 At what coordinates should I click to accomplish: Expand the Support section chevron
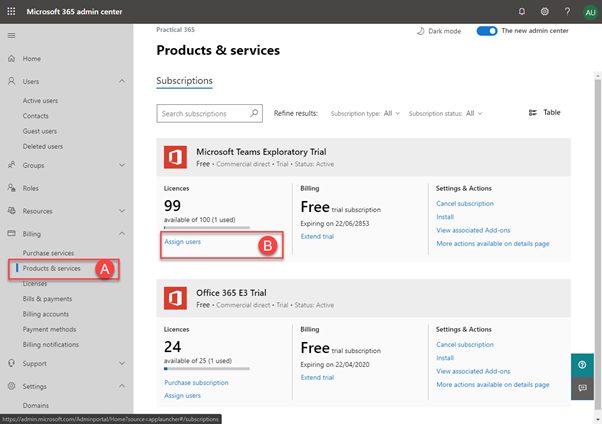pyautogui.click(x=122, y=363)
